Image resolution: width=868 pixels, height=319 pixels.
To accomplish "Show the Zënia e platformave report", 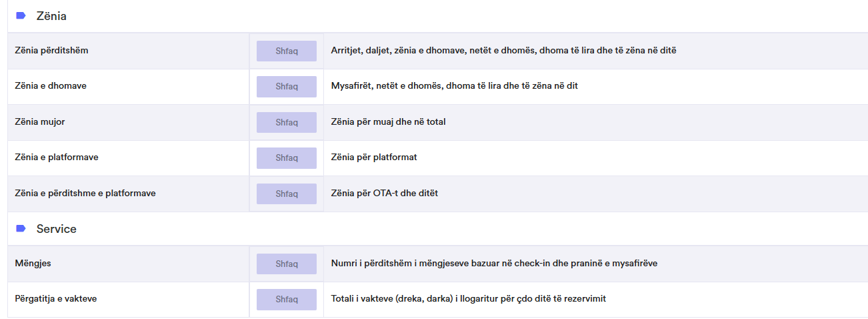I will click(287, 157).
